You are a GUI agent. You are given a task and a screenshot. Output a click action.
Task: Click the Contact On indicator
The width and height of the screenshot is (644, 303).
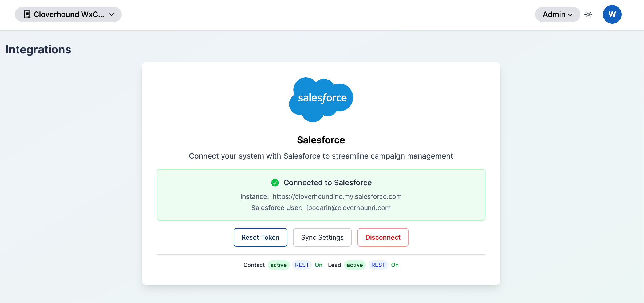319,265
